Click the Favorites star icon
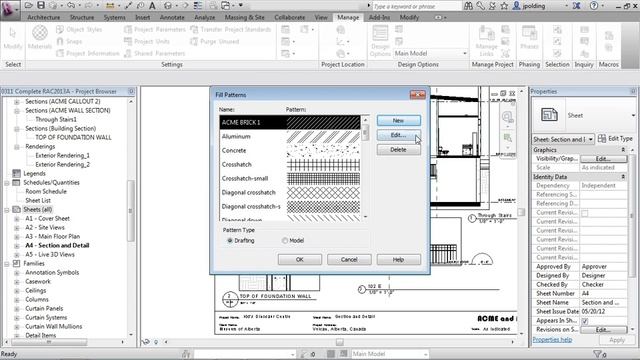 coord(504,6)
